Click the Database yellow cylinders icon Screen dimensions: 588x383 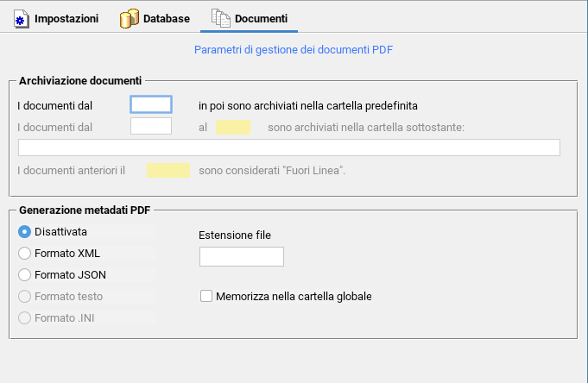coord(130,19)
